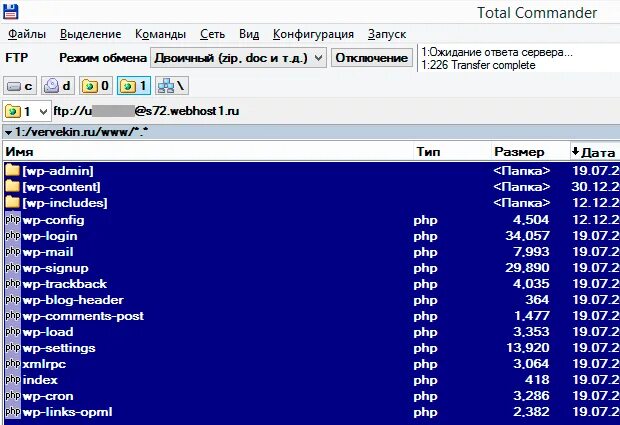This screenshot has height=425, width=620.
Task: Click the 1:/vervekin.ru/www/*.* path bar
Action: pyautogui.click(x=312, y=132)
